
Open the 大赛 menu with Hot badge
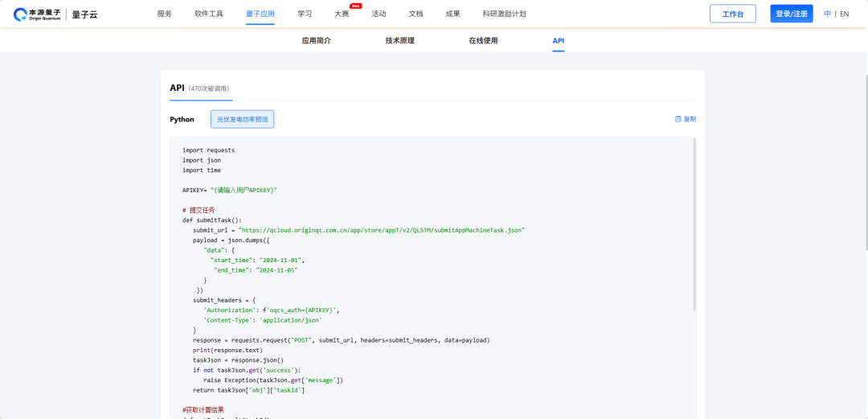click(342, 14)
